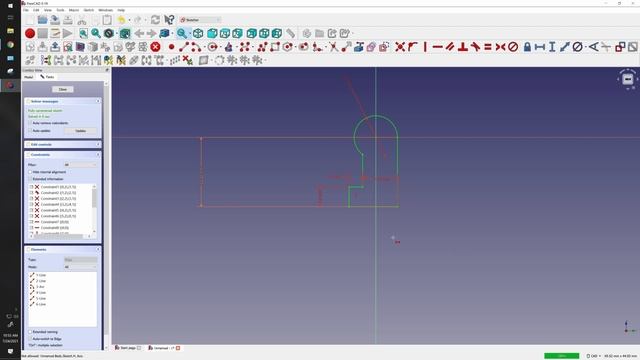Apply the Point on Object constraint
Image resolution: width=640 pixels, height=360 pixels.
[x=412, y=47]
